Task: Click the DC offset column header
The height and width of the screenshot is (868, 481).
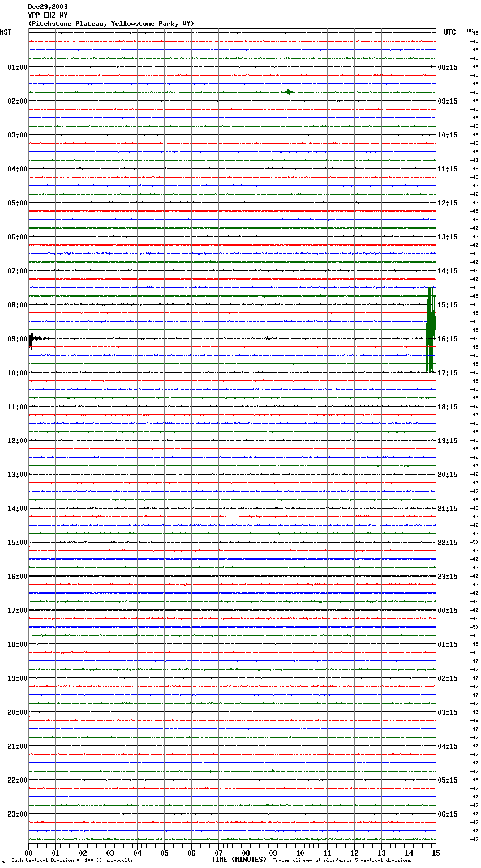Action: click(470, 31)
